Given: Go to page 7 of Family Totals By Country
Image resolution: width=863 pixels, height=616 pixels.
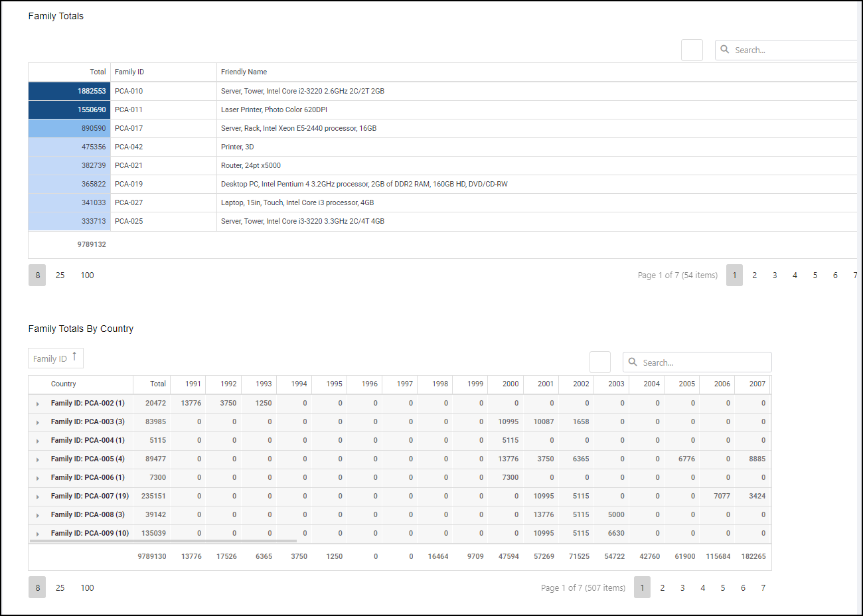Looking at the screenshot, I should [x=763, y=588].
